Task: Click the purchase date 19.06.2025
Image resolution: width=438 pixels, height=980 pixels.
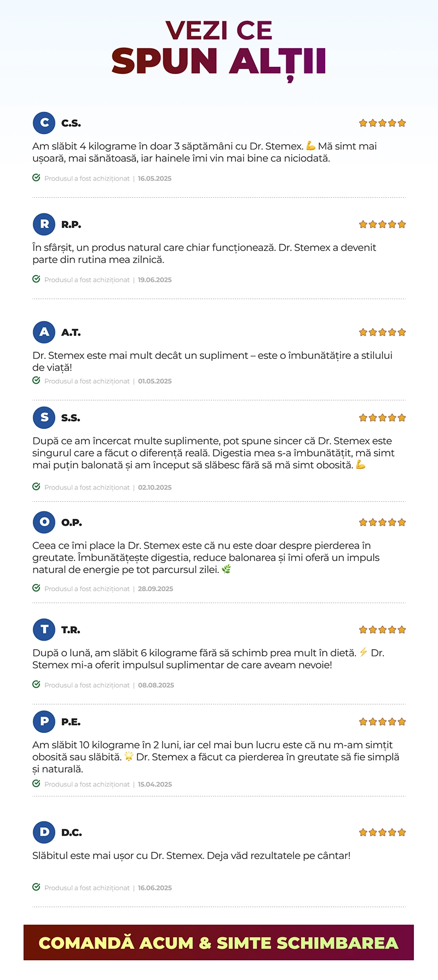Action: (x=154, y=280)
